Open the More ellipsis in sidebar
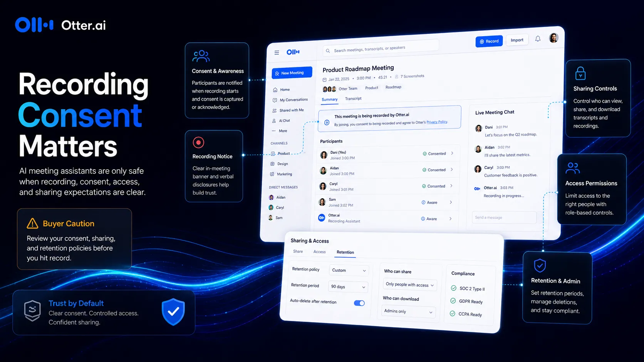The image size is (644, 362). (x=273, y=131)
